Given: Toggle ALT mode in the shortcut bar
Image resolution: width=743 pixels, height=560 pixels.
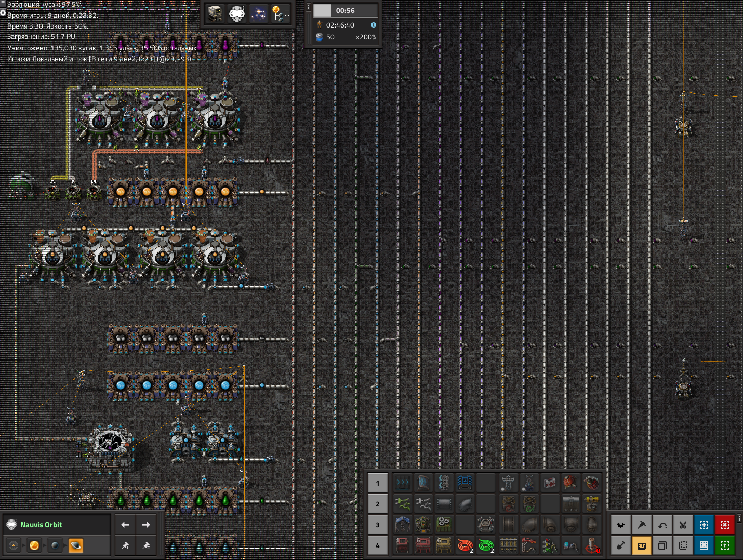Looking at the screenshot, I should [x=641, y=545].
